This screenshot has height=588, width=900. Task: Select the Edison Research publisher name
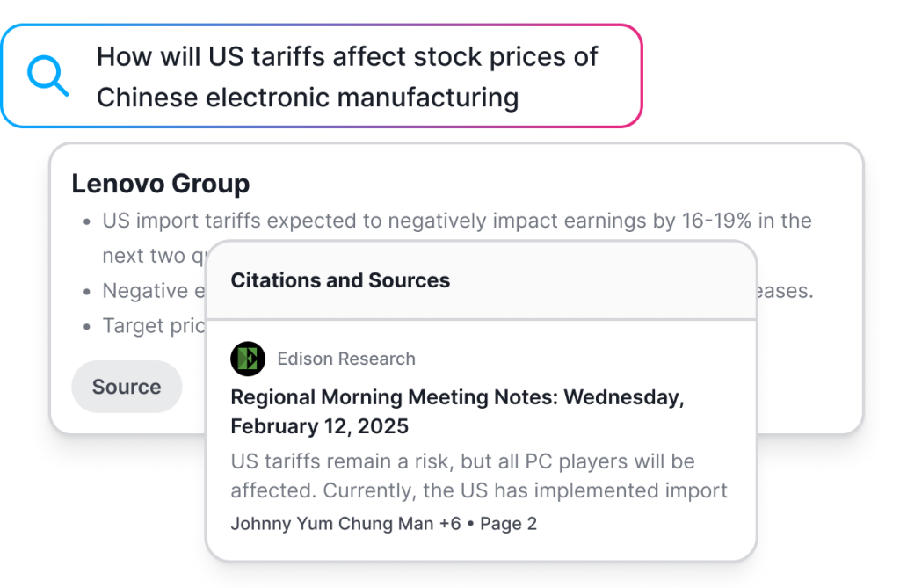coord(346,359)
